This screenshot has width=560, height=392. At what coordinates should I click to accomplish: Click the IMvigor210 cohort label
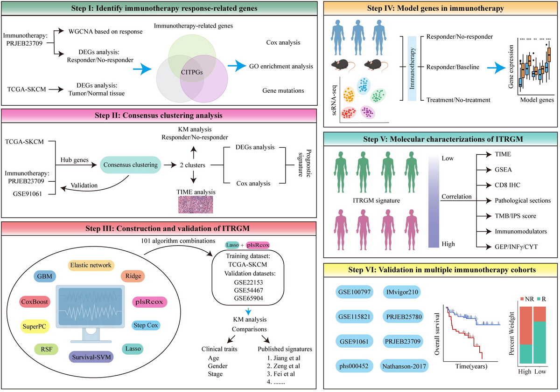401,293
